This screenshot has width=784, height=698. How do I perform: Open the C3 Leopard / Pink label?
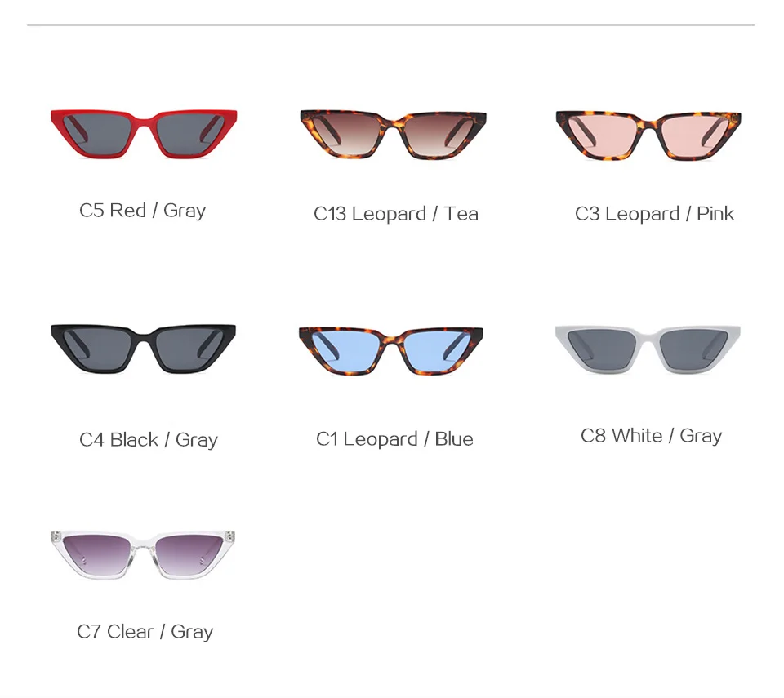654,214
